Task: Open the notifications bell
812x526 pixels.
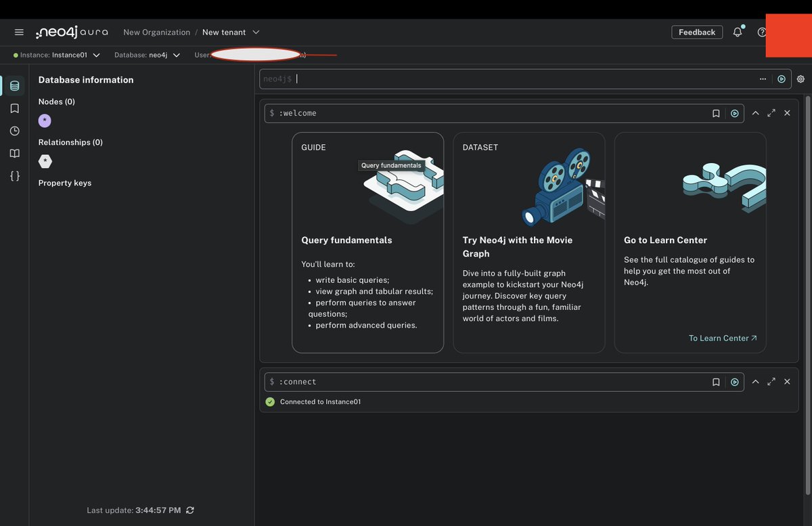Action: [738, 32]
